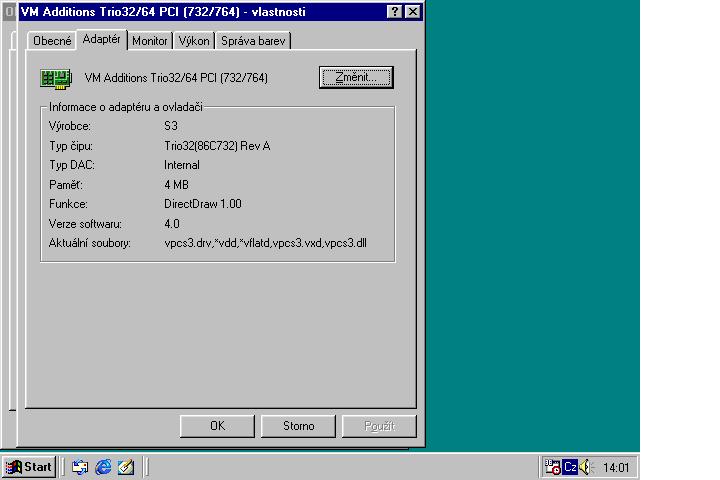Viewport: 720px width, 480px height.
Task: Click the Verze softwaru value 4.0
Action: click(x=172, y=224)
